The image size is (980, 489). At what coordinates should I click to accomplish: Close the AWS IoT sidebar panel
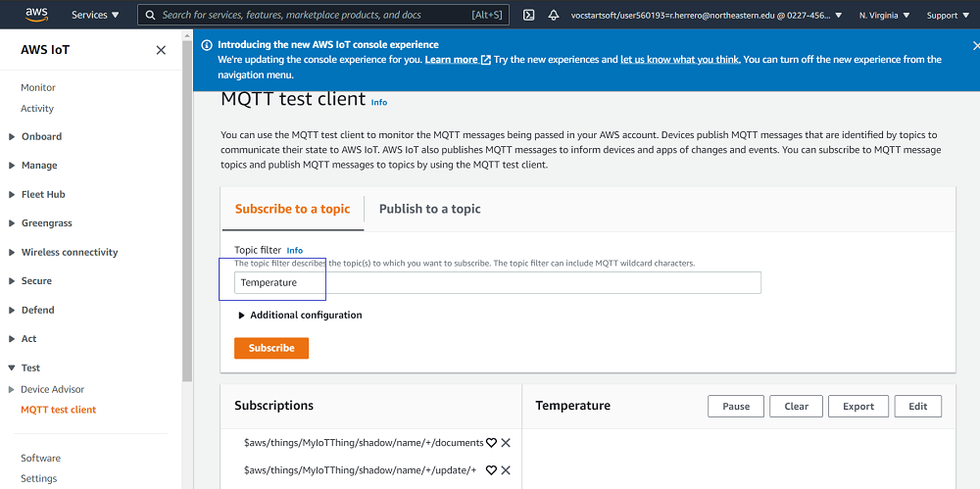tap(161, 50)
